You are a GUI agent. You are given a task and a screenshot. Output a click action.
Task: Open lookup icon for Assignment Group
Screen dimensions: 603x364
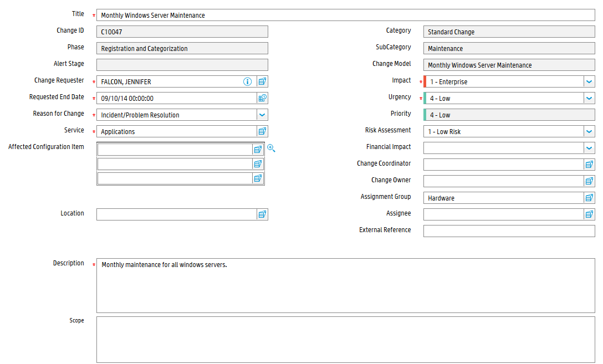pyautogui.click(x=589, y=198)
